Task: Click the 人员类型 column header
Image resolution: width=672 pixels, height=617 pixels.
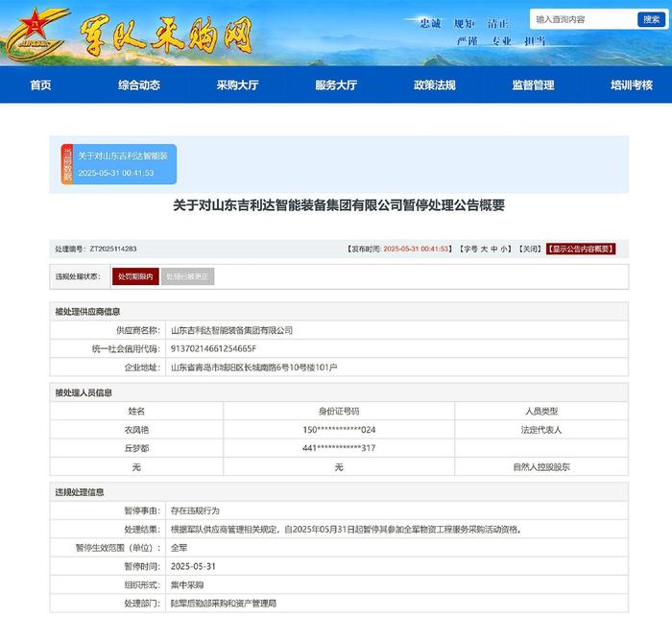Action: [541, 412]
